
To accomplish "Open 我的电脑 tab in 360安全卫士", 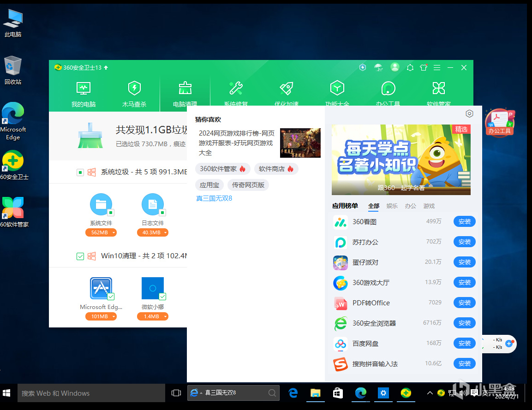I will click(84, 94).
